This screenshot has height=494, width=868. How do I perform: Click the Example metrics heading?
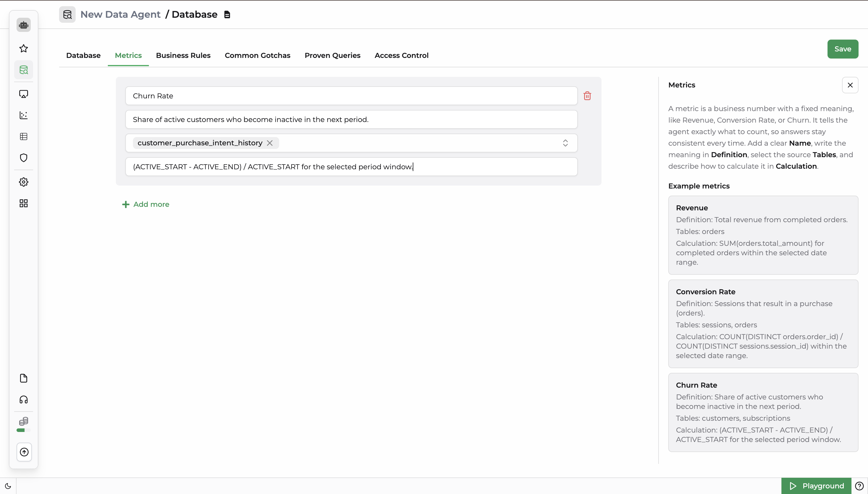699,186
